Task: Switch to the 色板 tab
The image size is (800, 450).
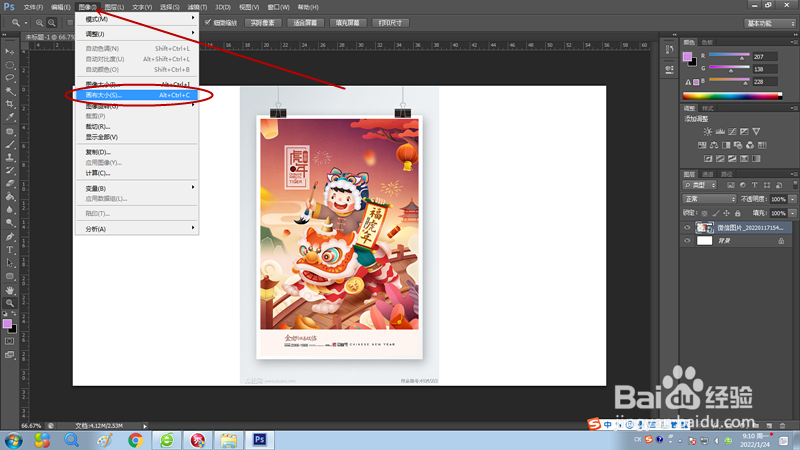Action: (707, 42)
